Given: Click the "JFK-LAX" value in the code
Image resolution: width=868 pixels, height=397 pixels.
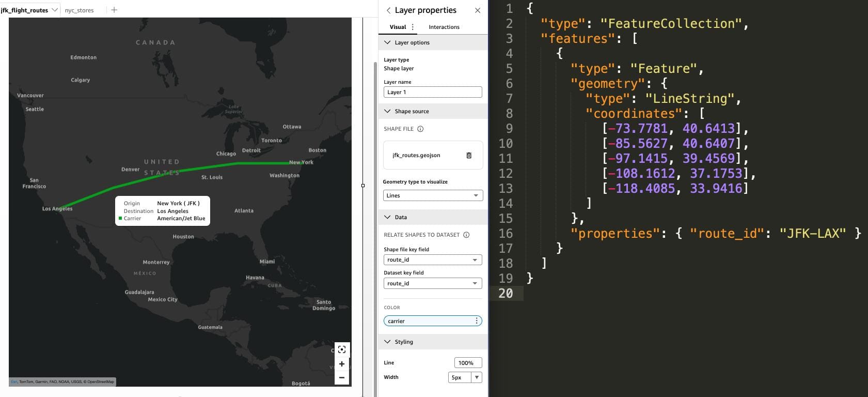Looking at the screenshot, I should pyautogui.click(x=812, y=233).
